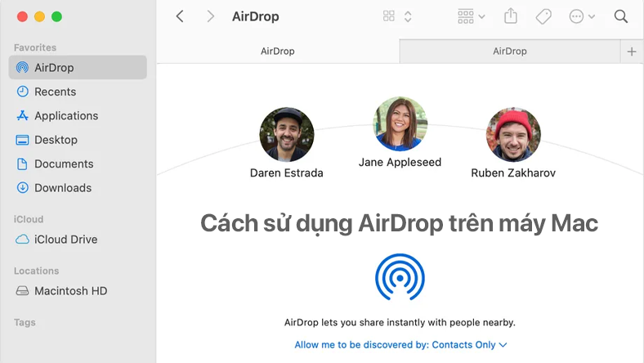Maximize the window with green button
The width and height of the screenshot is (644, 363).
pos(56,16)
